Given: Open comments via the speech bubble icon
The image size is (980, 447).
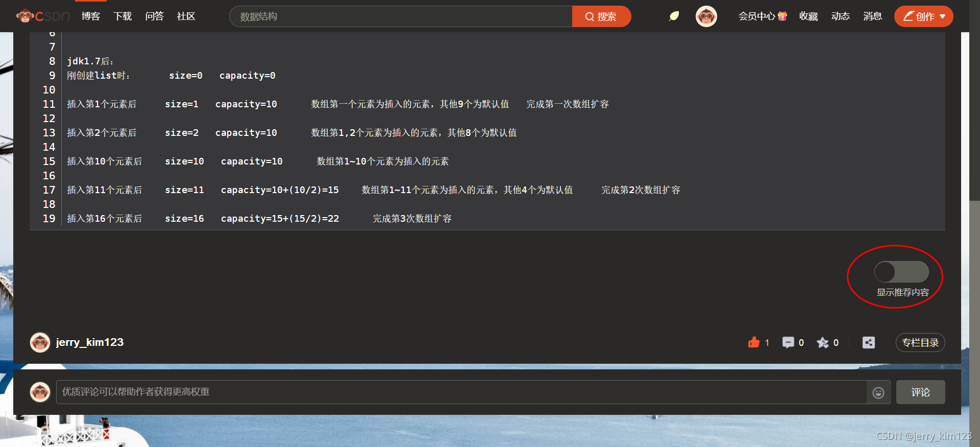Looking at the screenshot, I should pyautogui.click(x=788, y=342).
